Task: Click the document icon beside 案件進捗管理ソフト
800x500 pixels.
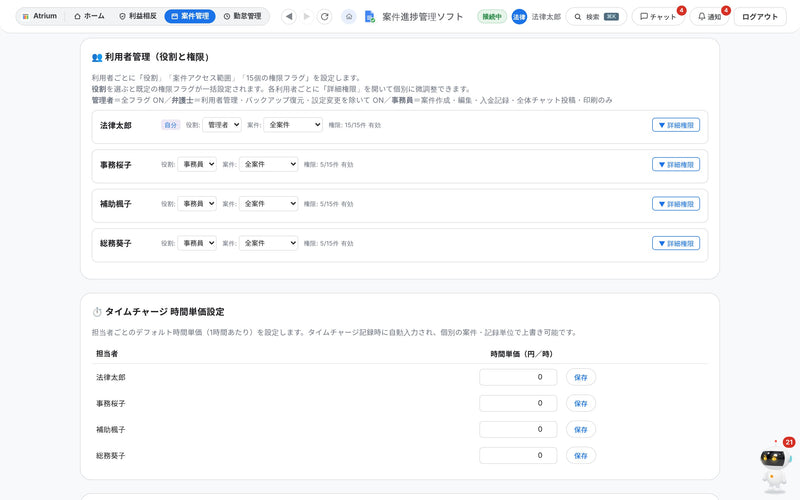Action: [370, 17]
